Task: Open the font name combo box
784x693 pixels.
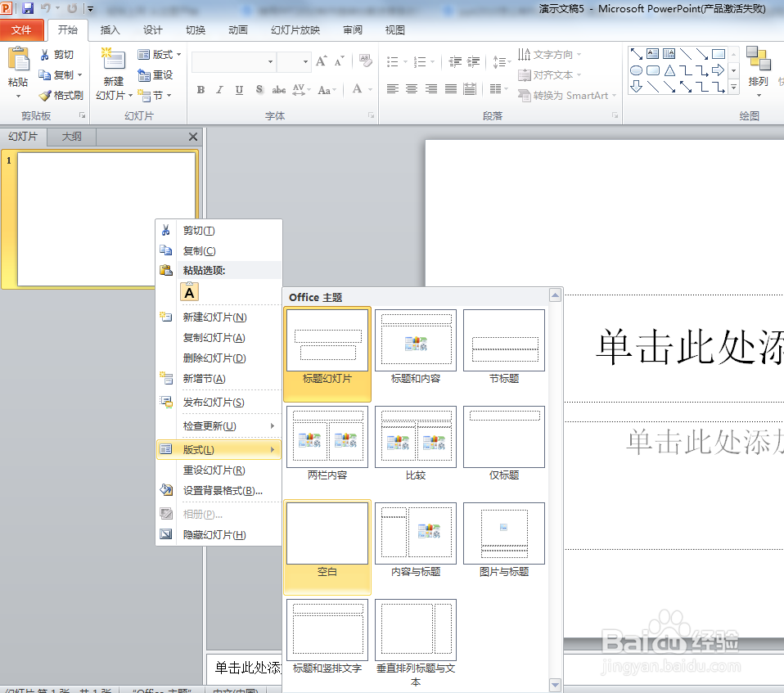Action: (233, 61)
